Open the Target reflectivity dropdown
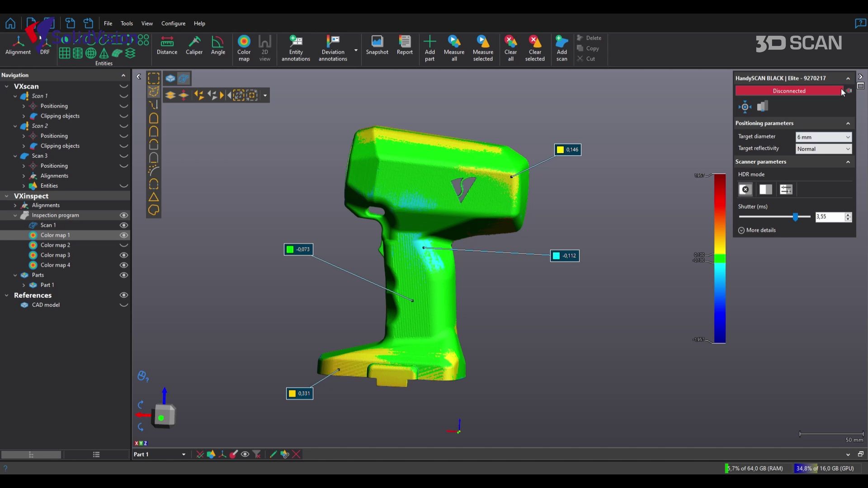 [x=823, y=149]
